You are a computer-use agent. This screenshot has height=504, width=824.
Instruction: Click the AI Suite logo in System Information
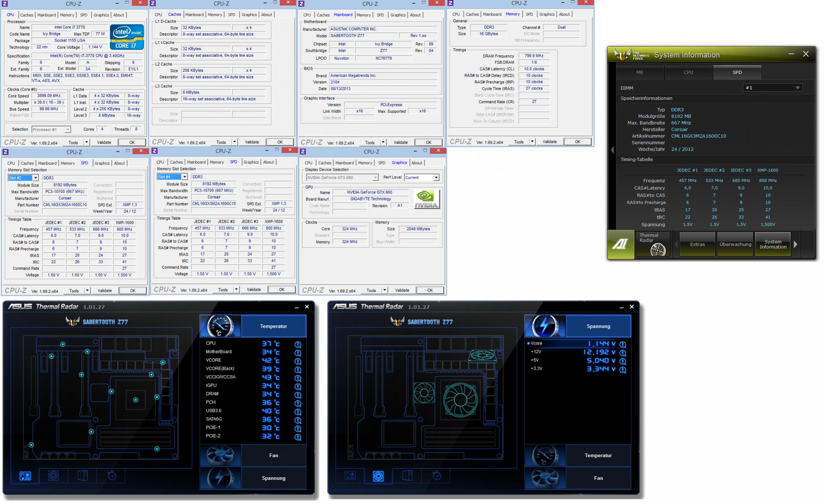click(620, 244)
